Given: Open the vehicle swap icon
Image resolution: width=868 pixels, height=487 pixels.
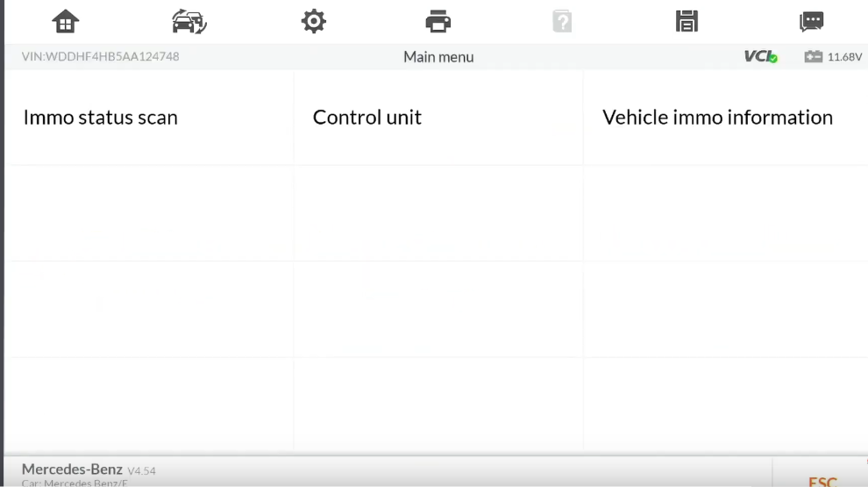Looking at the screenshot, I should 189,22.
